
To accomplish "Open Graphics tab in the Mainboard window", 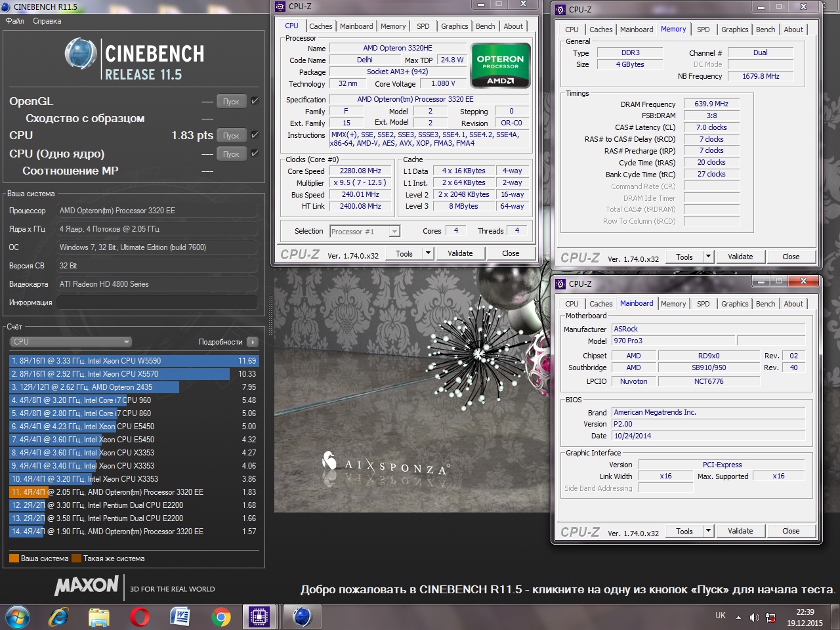I will coord(734,304).
